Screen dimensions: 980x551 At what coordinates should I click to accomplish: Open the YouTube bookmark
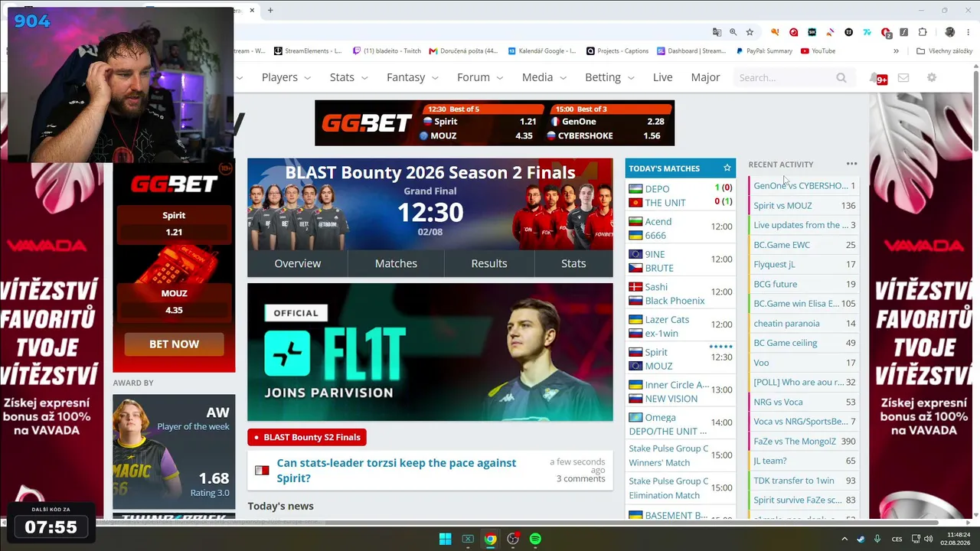pyautogui.click(x=818, y=51)
